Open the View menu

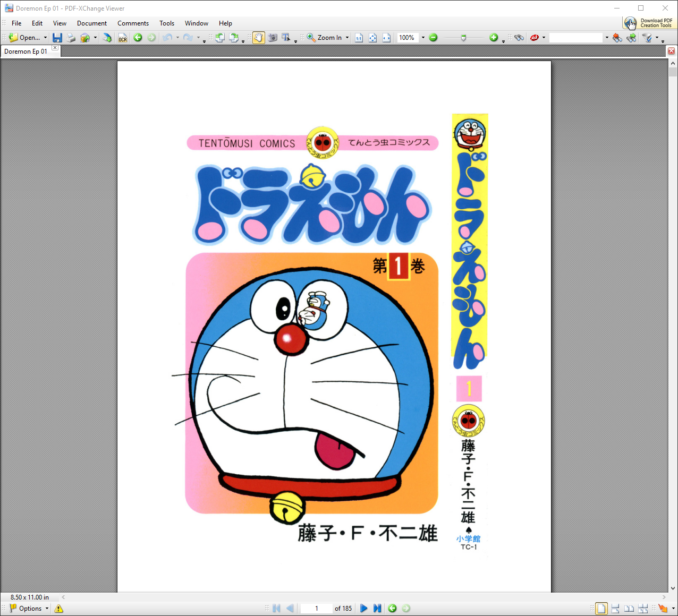click(x=60, y=23)
